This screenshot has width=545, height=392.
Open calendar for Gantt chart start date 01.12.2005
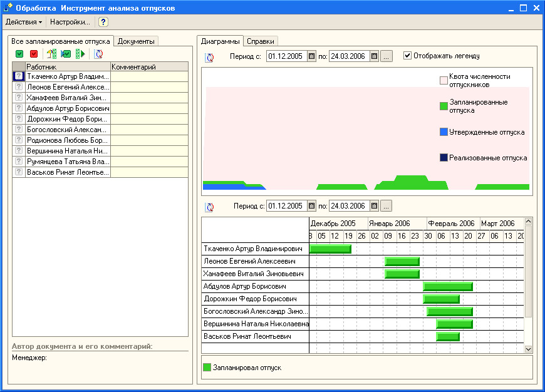point(312,206)
